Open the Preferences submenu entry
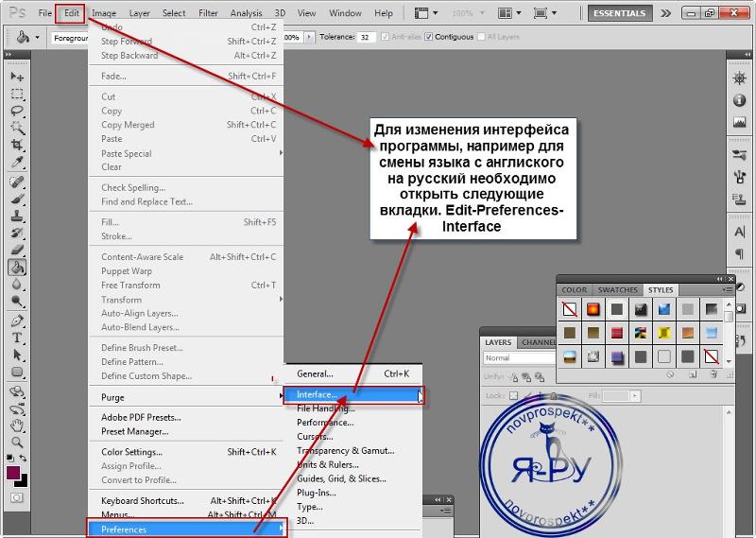The image size is (756, 538). click(x=187, y=529)
